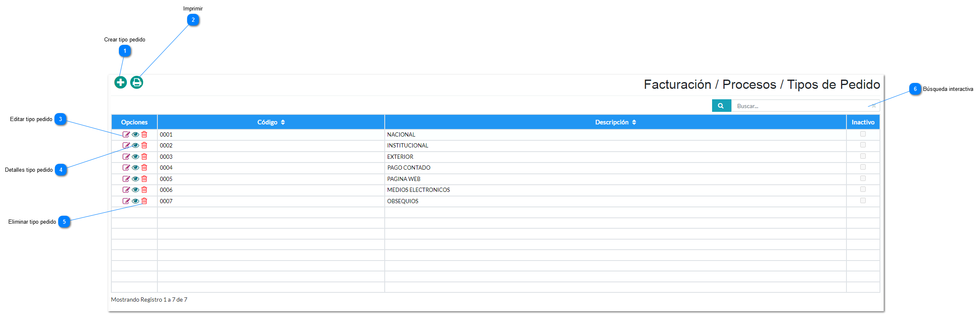Delete the INSTITUCIONAL order type

[x=144, y=145]
